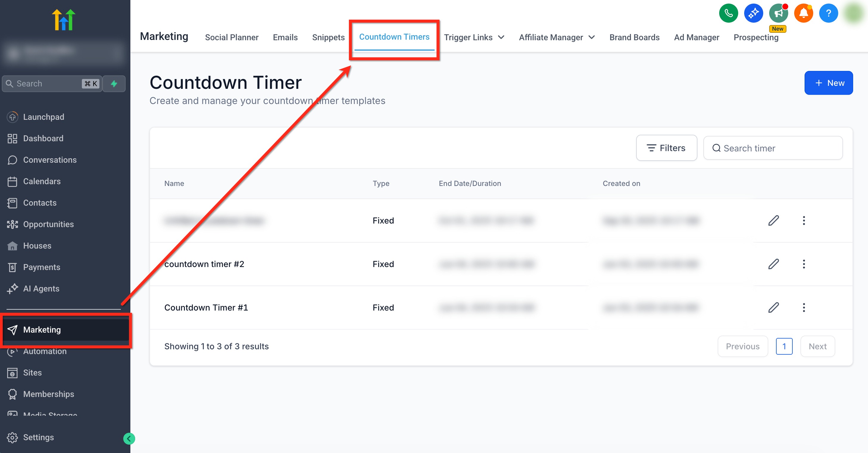
Task: Edit Countdown Timer #1 with pencil icon
Action: [773, 307]
